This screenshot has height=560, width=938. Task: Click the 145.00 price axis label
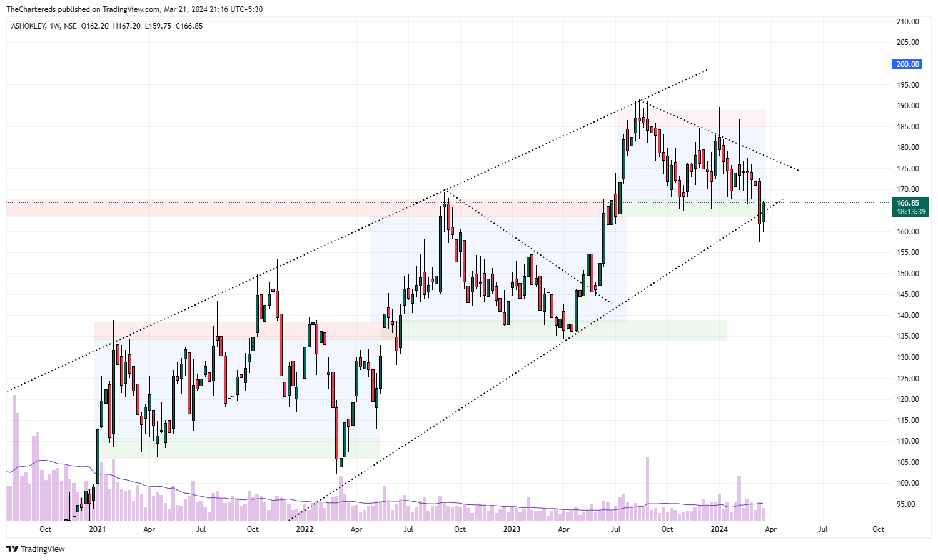(x=908, y=294)
